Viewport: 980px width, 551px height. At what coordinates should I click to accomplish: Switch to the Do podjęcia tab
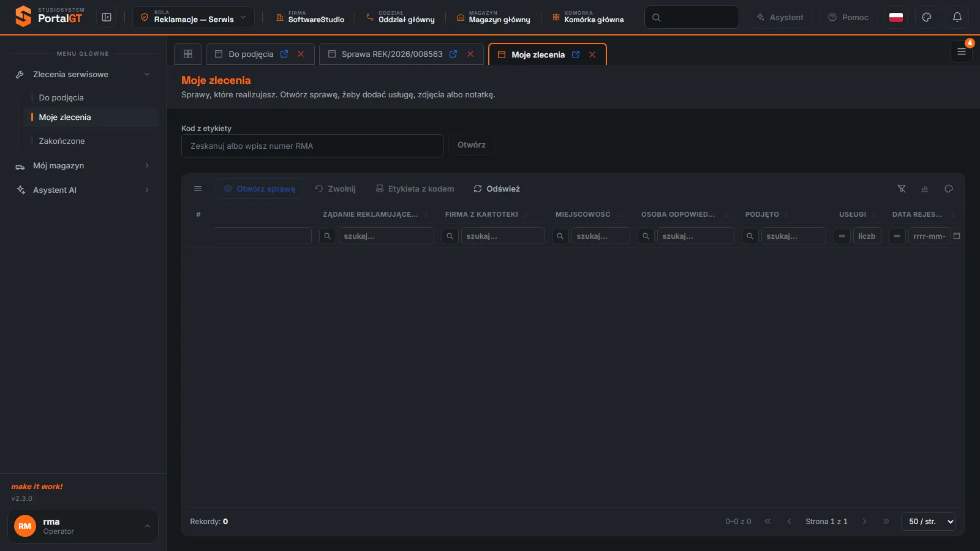click(251, 54)
